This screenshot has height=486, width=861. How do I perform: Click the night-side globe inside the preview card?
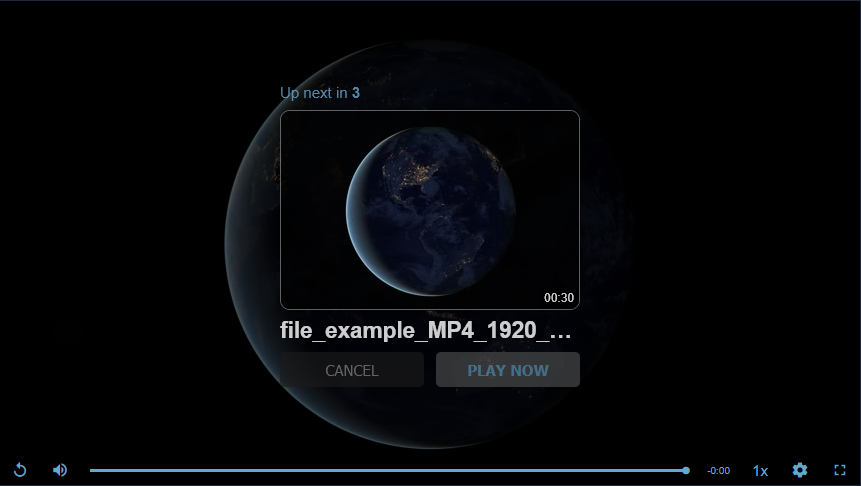[430, 211]
